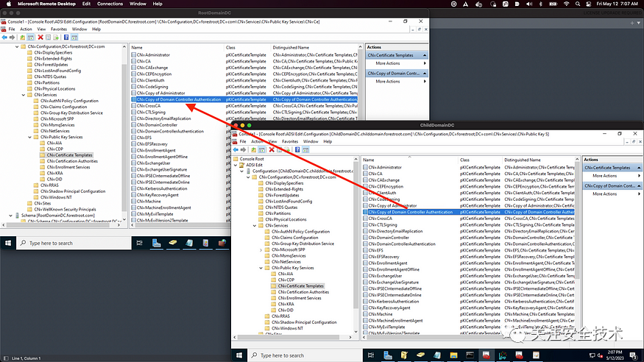Viewport: 644px width, 362px height.
Task: Click the Windows Start button in ChildDomainDC taskbar
Action: [x=239, y=355]
